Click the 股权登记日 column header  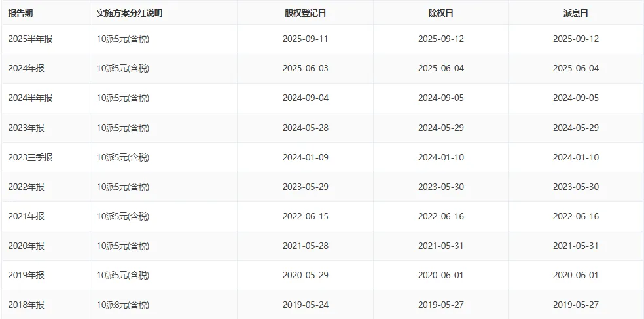305,13
